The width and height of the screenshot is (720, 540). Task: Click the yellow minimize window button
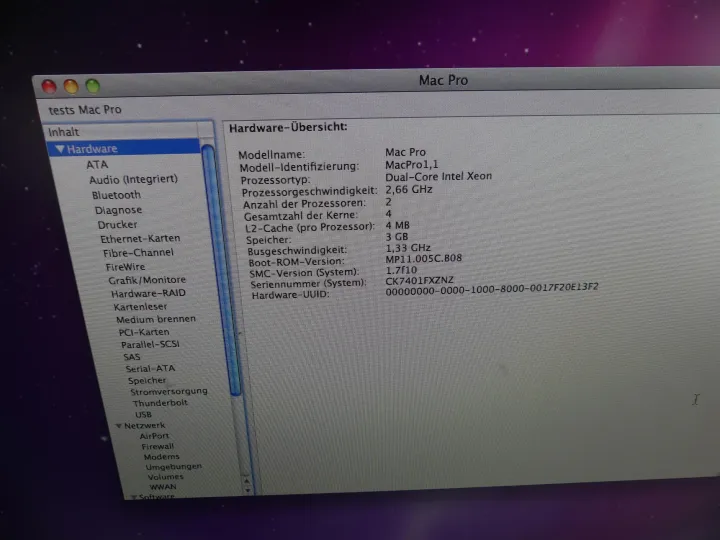[71, 86]
